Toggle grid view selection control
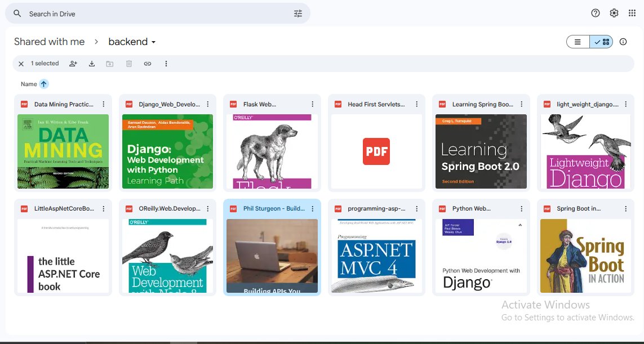The image size is (644, 344). click(602, 41)
